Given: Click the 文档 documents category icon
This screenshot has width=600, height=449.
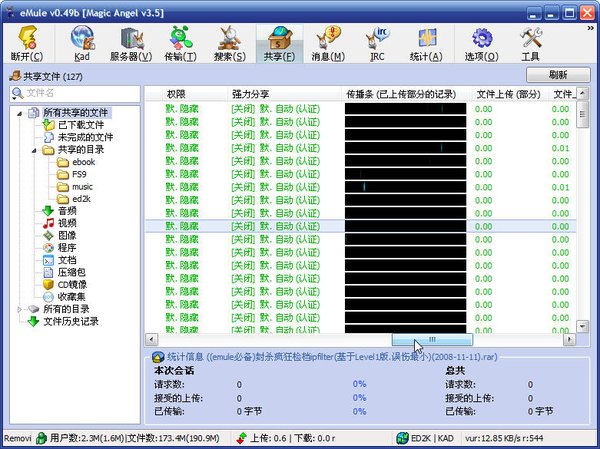Looking at the screenshot, I should tap(48, 260).
